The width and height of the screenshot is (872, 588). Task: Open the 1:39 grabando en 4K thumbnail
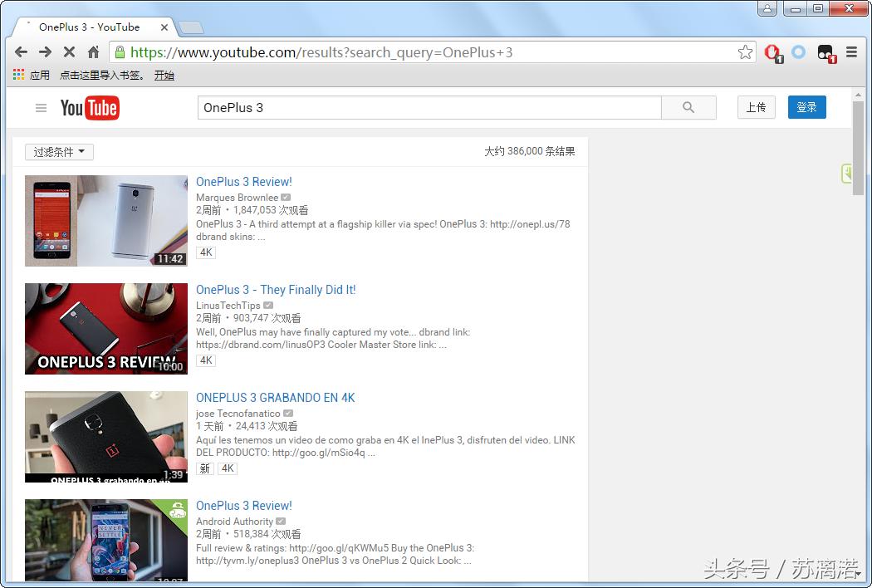coord(106,437)
